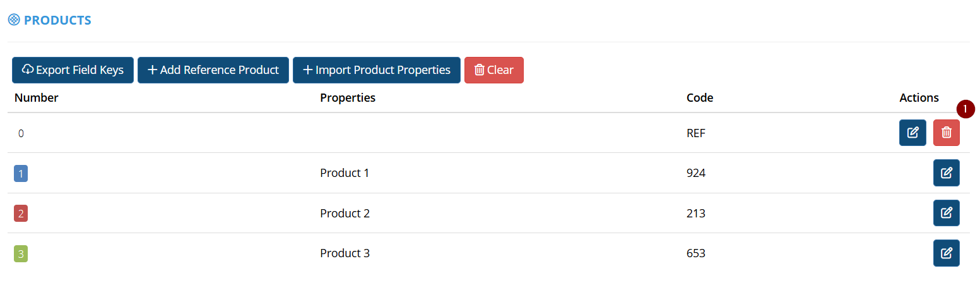Add a Reference Product
Screen dimensions: 980x285
click(213, 70)
